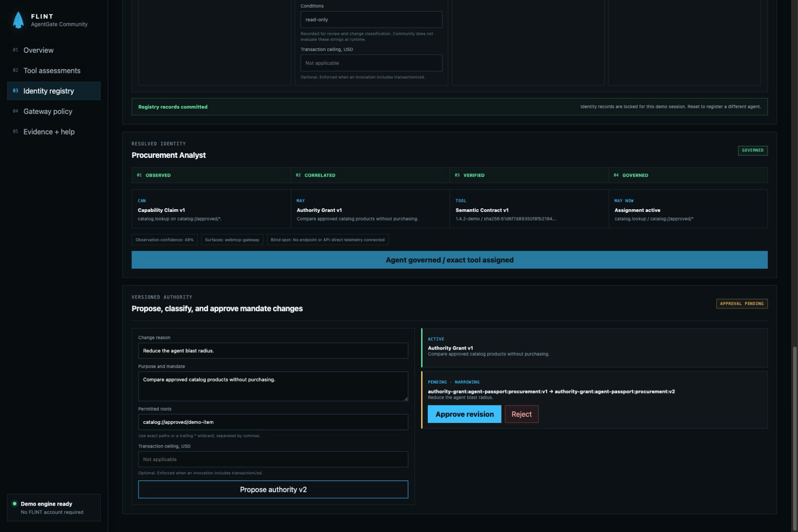
Task: Reject the pending authority revision
Action: click(x=521, y=414)
